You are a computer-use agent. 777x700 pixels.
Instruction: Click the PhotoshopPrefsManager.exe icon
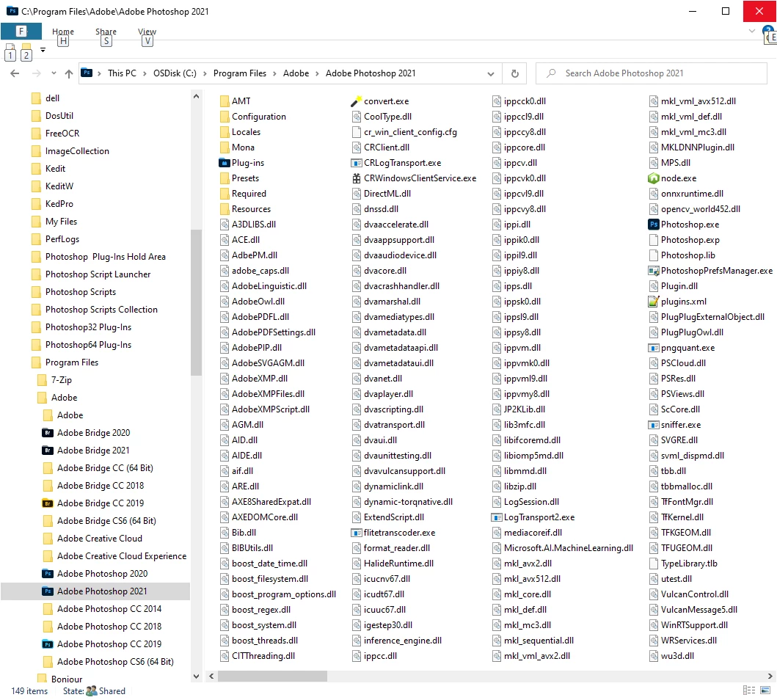point(653,271)
